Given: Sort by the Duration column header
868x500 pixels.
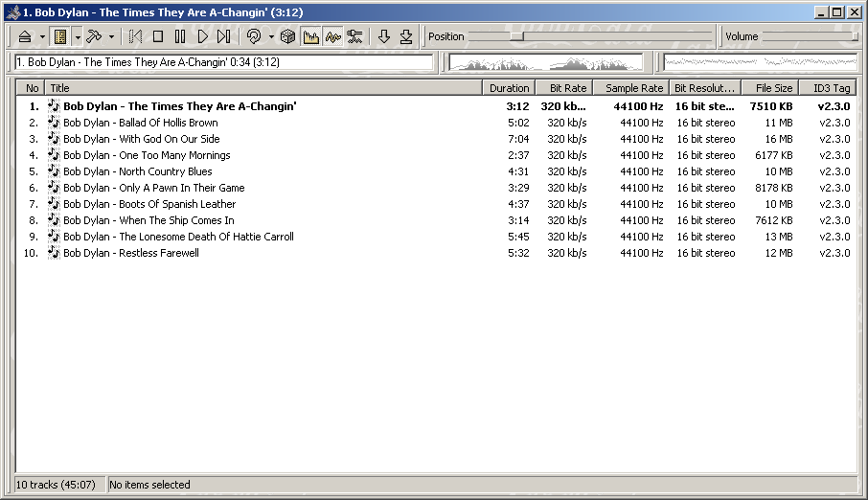Looking at the screenshot, I should click(x=510, y=88).
